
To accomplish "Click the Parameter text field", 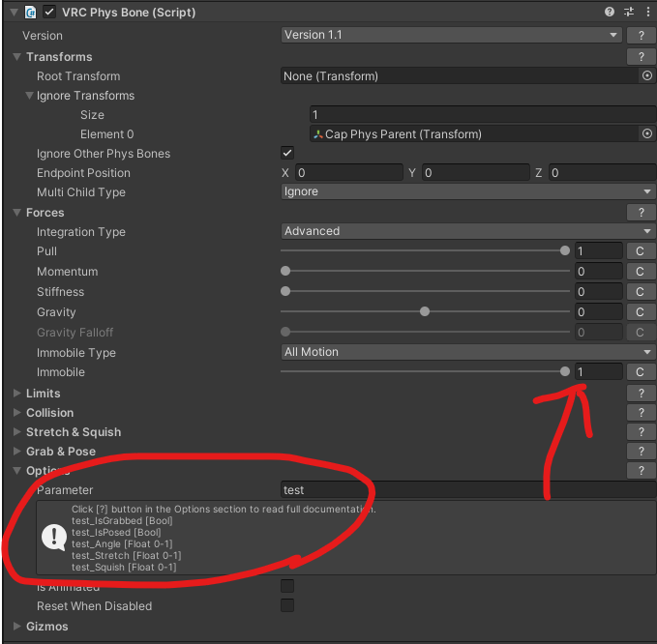I will (468, 489).
